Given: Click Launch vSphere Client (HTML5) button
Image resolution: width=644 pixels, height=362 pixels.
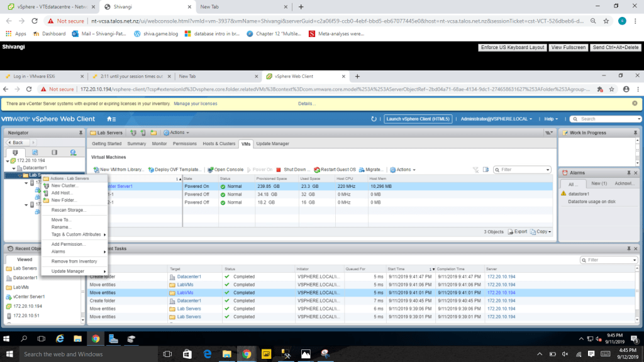Looking at the screenshot, I should coord(418,119).
